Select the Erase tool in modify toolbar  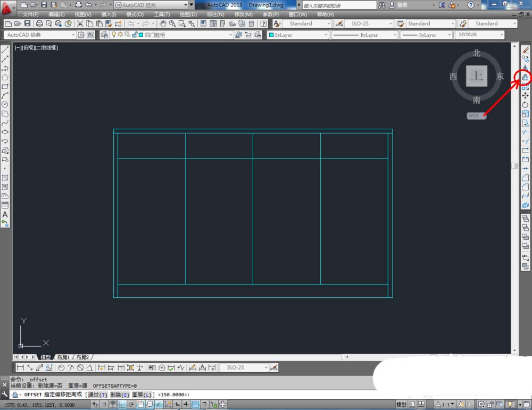pos(525,50)
